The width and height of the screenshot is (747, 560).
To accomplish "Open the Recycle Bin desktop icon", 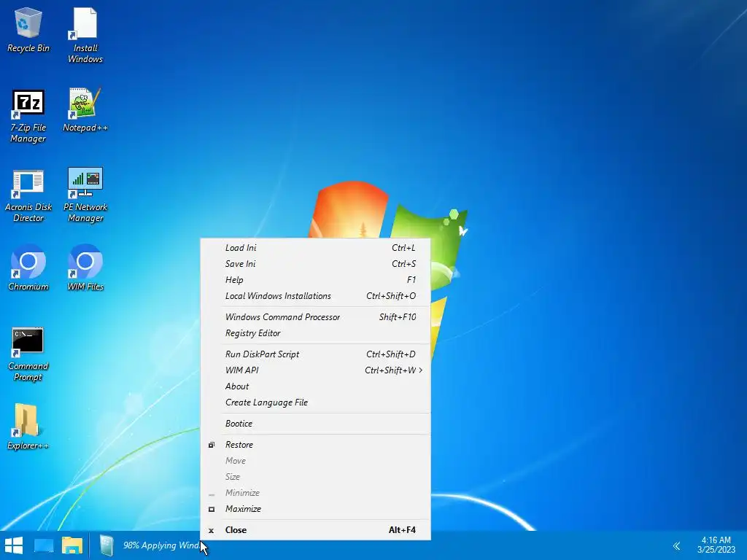I will [28, 29].
